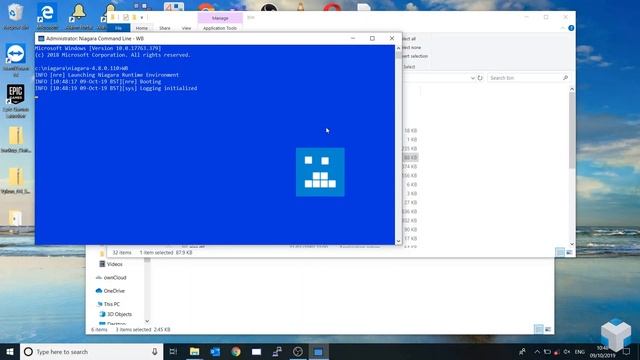
Task: Open the People icon in system tray
Action: tap(522, 351)
